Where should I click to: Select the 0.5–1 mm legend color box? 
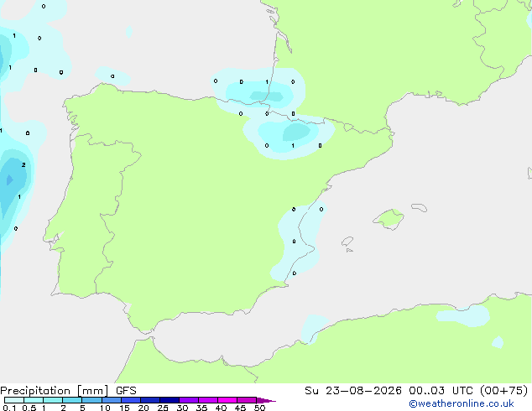point(34,400)
